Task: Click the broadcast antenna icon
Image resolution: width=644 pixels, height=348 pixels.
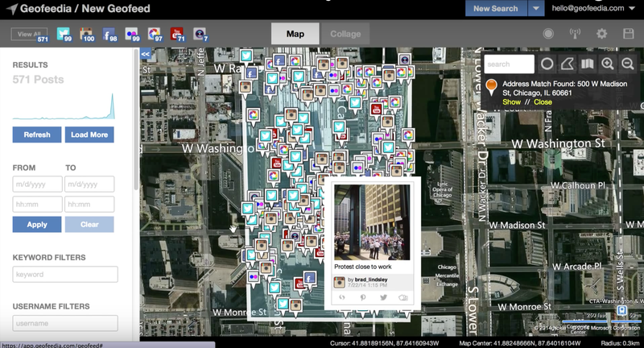Action: tap(575, 34)
